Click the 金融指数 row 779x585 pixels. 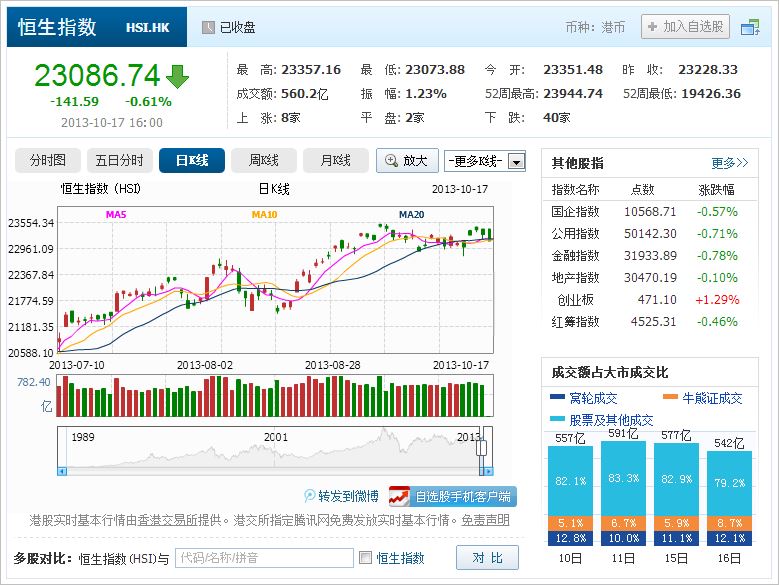click(x=650, y=255)
